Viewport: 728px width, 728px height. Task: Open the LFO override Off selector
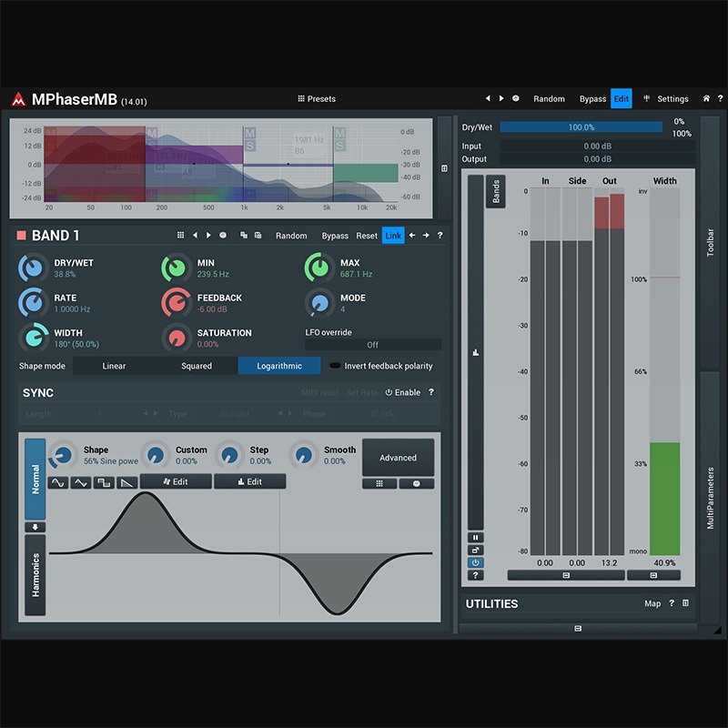373,345
